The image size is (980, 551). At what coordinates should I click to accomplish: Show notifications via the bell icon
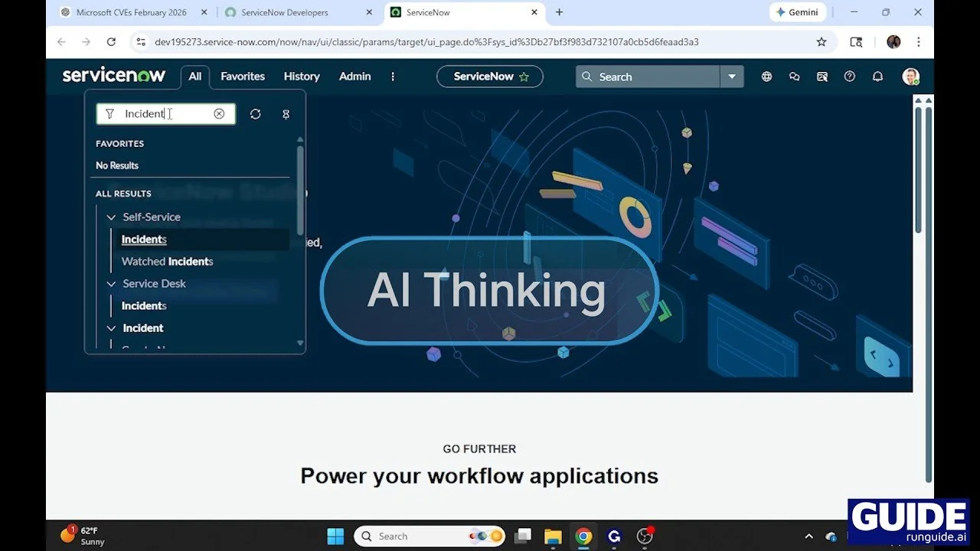(878, 77)
